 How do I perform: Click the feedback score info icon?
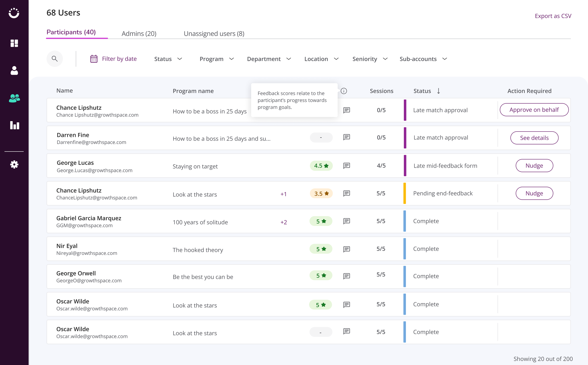pos(344,91)
